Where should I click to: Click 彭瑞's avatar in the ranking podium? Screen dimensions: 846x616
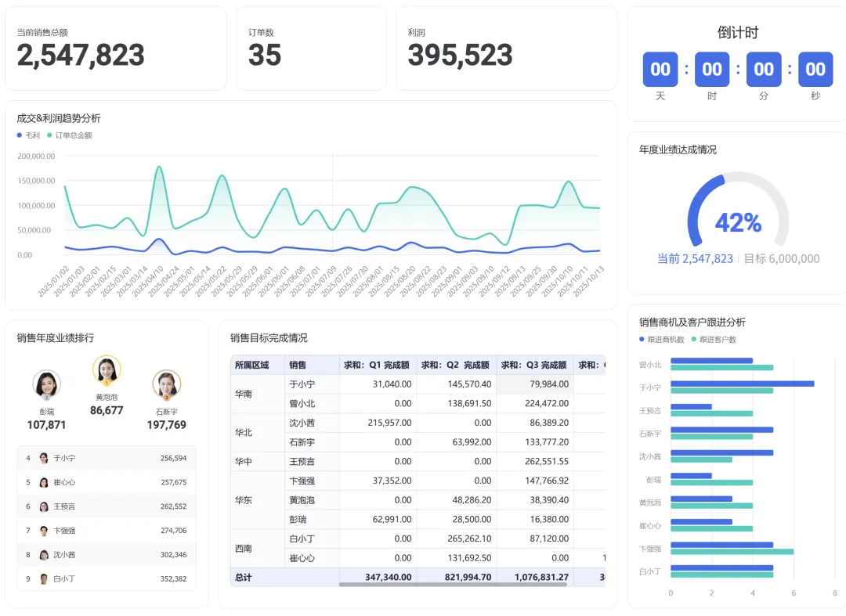pos(46,384)
